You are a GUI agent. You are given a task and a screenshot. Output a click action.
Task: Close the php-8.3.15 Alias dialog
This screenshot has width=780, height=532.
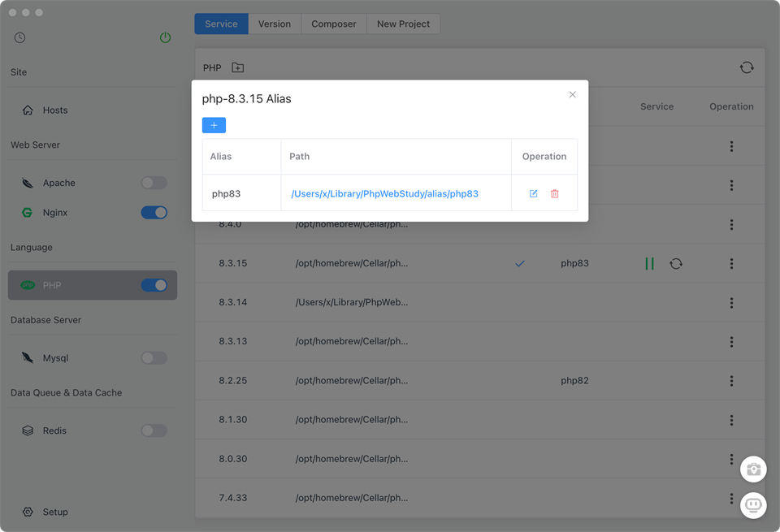[573, 94]
